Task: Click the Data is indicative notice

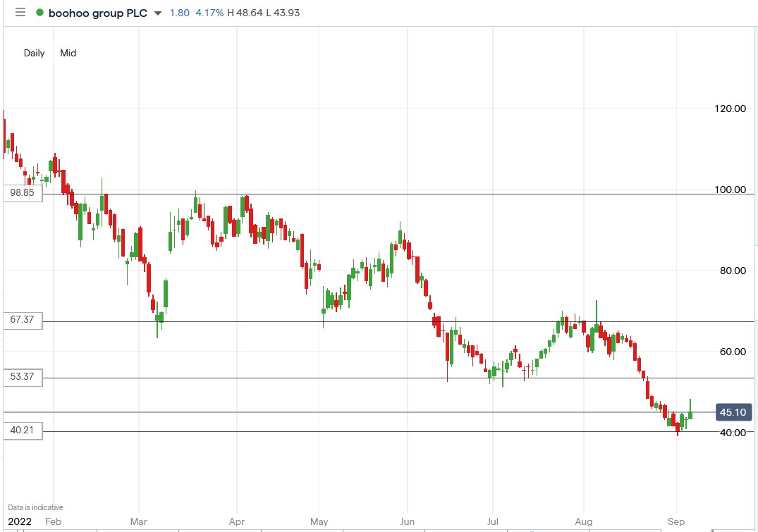Action: point(34,507)
